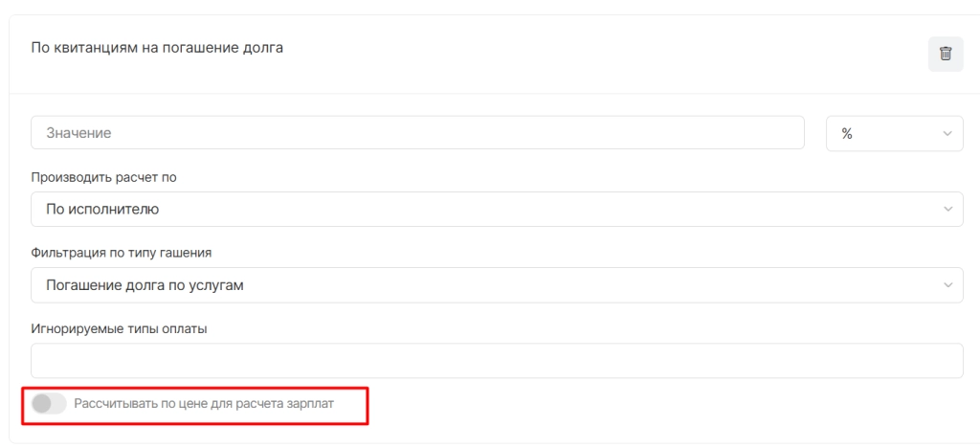980x448 pixels.
Task: Open the % unit dropdown
Action: tap(895, 133)
